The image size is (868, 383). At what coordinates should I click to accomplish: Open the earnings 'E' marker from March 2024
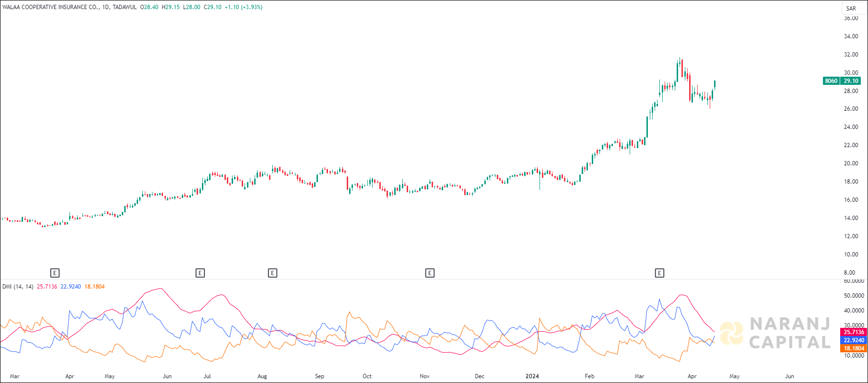tap(659, 273)
